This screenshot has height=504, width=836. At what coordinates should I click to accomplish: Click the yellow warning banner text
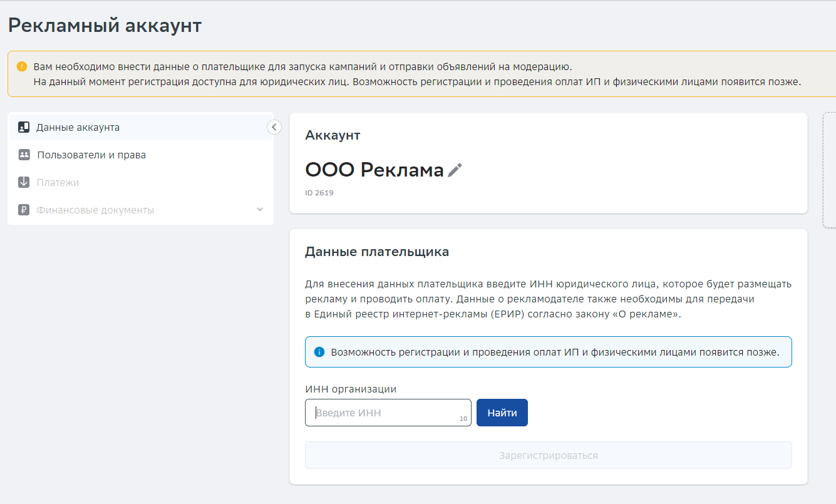pyautogui.click(x=417, y=74)
